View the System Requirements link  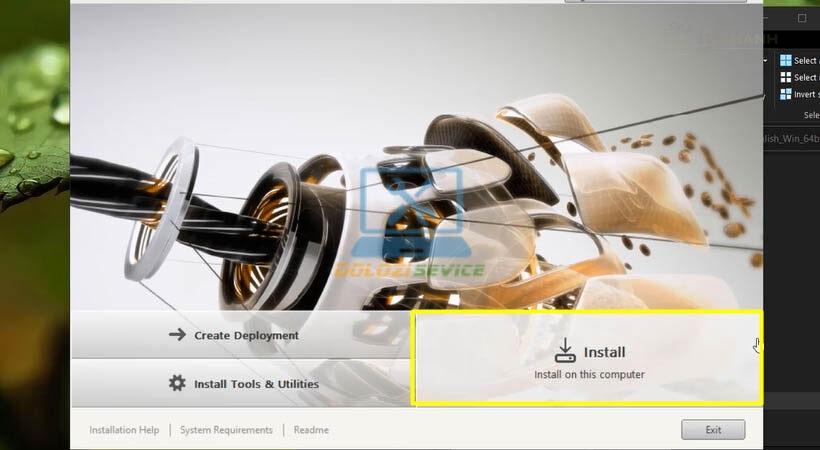226,430
